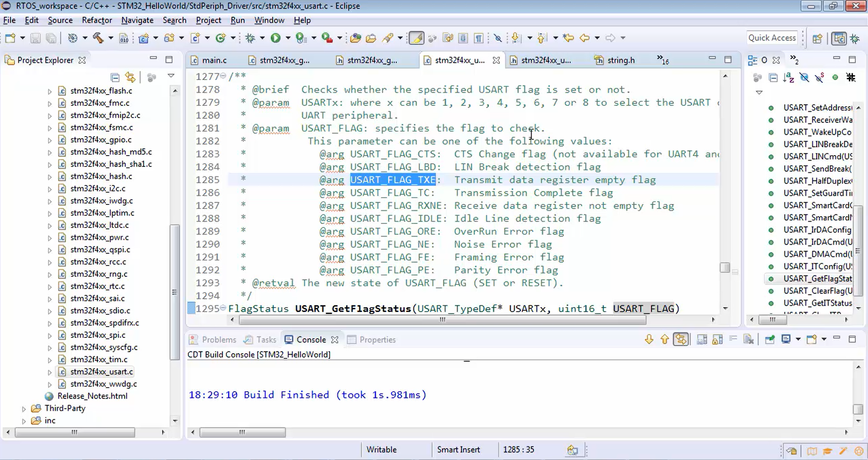Click the binary 010 toolbar icon
868x460 pixels.
(124, 38)
